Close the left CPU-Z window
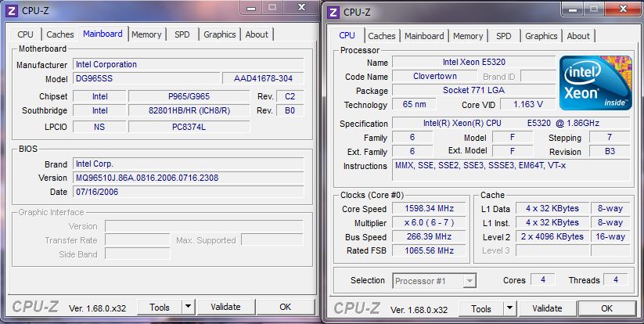Viewport: 644px width, 324px height. pos(301,7)
